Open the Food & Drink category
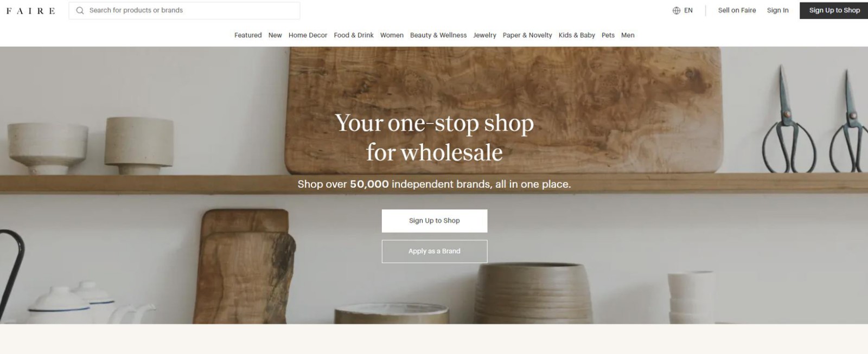The width and height of the screenshot is (868, 354). coord(354,35)
